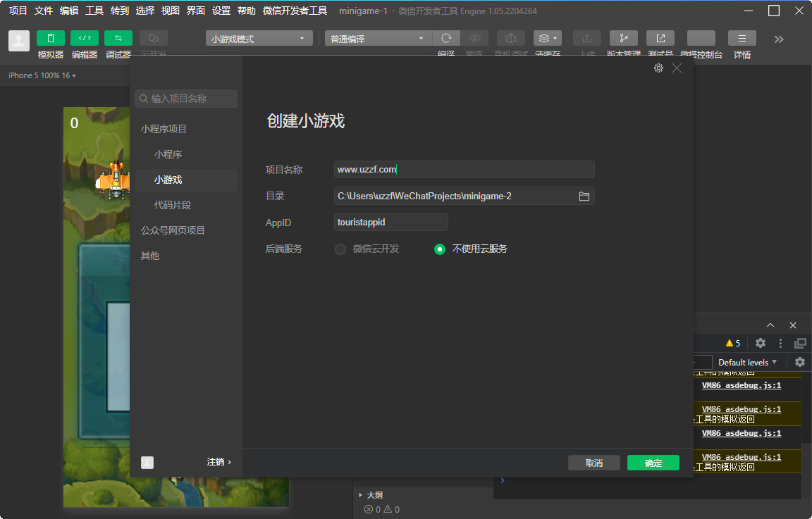Click the preview eye icon
This screenshot has width=812, height=519.
pos(475,38)
